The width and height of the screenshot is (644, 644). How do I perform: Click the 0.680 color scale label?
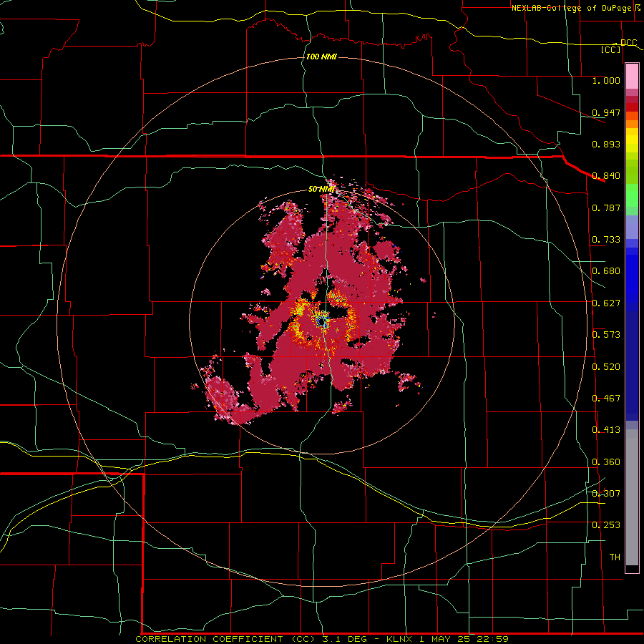[x=606, y=271]
